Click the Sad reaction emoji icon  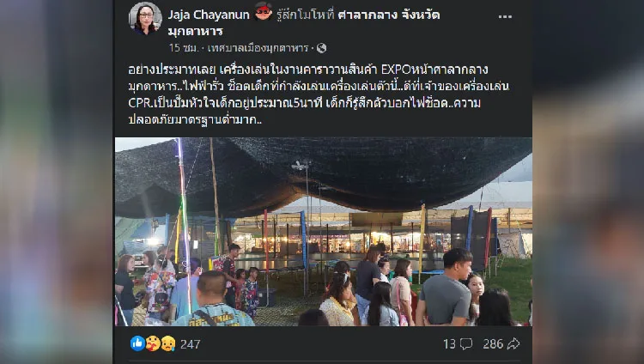(168, 343)
